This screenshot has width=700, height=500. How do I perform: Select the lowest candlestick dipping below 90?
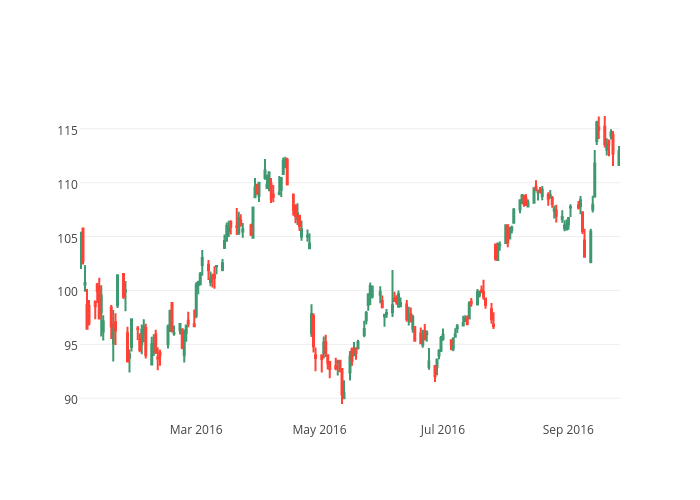[x=342, y=390]
